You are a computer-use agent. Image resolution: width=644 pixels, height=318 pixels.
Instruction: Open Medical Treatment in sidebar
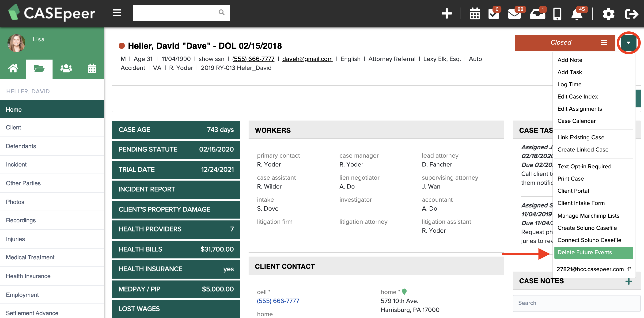point(52,257)
